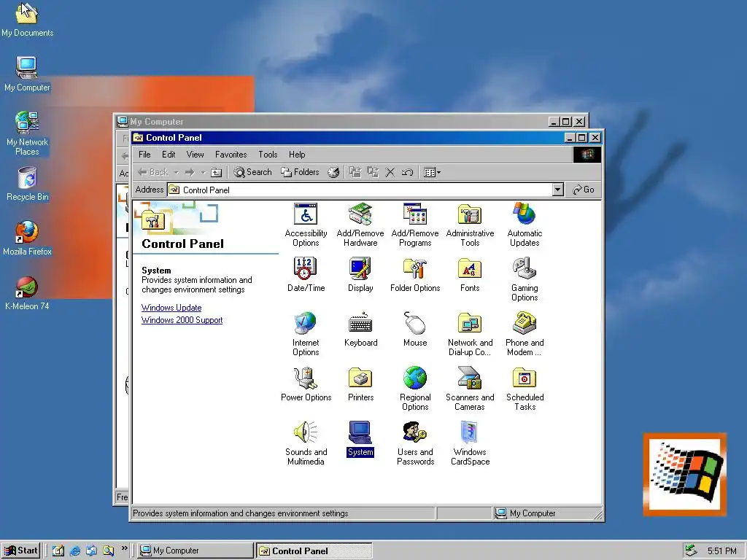
Task: Click Internet Explorer Quick Launch icon
Action: 75,551
